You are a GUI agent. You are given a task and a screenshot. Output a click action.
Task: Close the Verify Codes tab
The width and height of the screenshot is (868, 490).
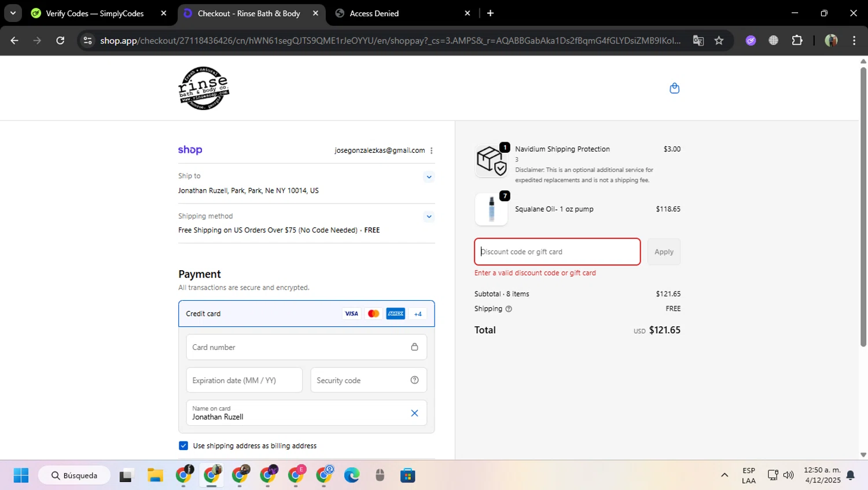(x=164, y=13)
